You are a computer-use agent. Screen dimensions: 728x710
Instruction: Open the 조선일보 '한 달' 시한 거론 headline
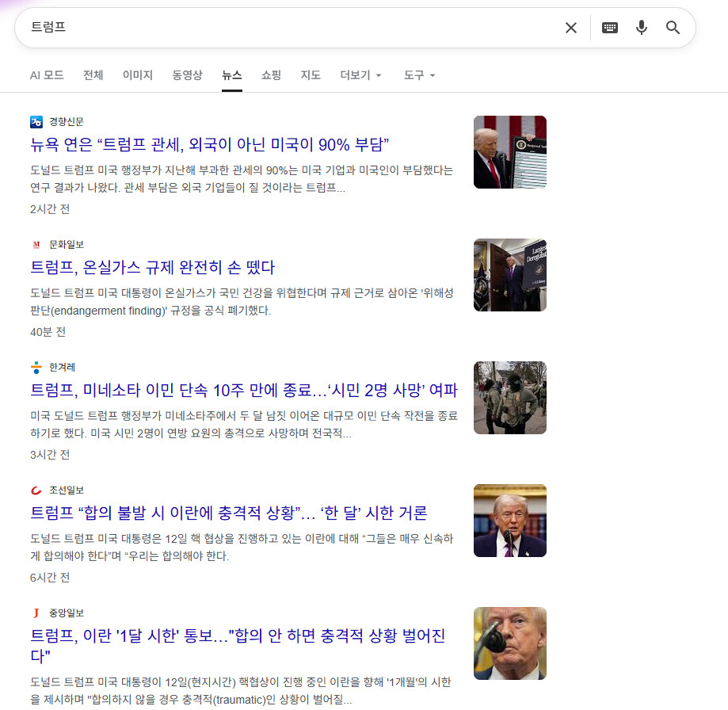[229, 513]
